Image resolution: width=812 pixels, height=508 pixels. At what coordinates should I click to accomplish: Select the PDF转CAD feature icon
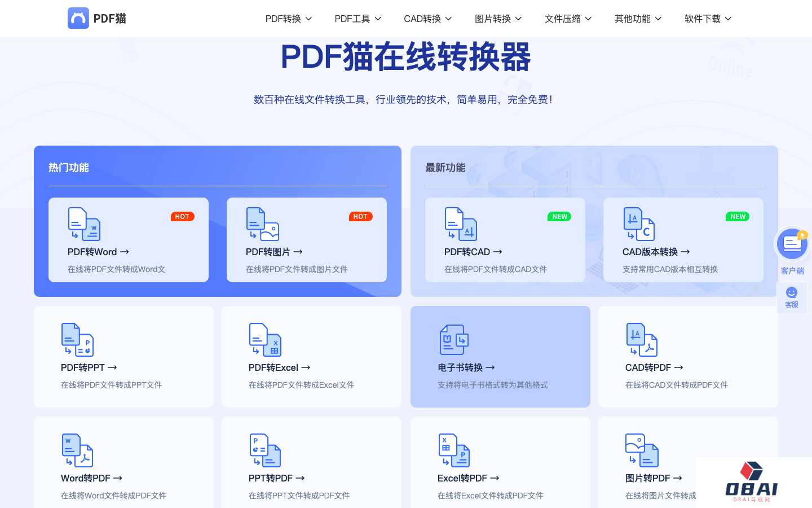[460, 224]
